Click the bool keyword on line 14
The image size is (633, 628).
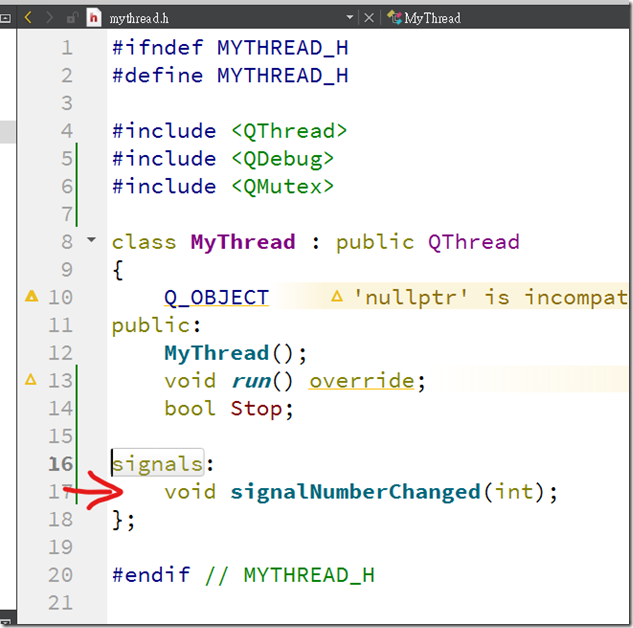tap(190, 408)
